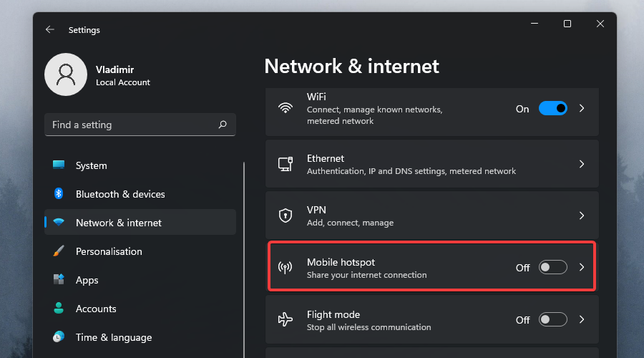Click the search magnifier icon

click(x=223, y=125)
